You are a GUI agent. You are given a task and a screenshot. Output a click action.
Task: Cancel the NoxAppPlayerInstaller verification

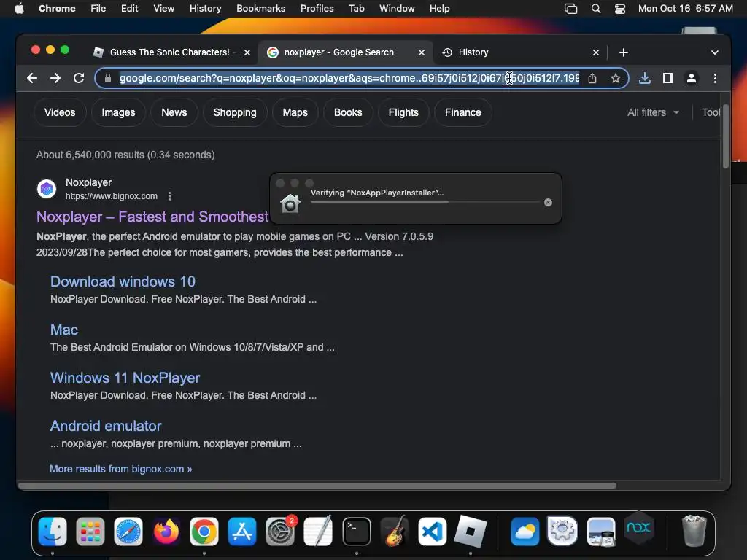pos(548,203)
